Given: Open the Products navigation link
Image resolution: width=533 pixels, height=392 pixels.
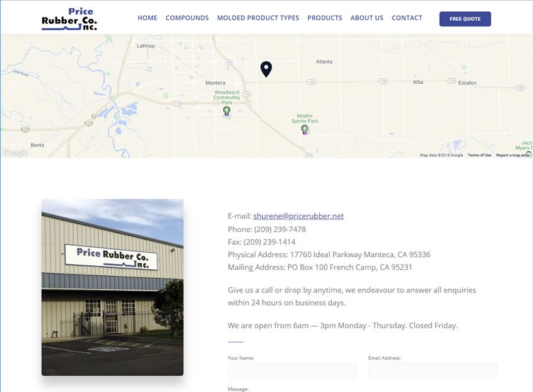Looking at the screenshot, I should tap(325, 18).
